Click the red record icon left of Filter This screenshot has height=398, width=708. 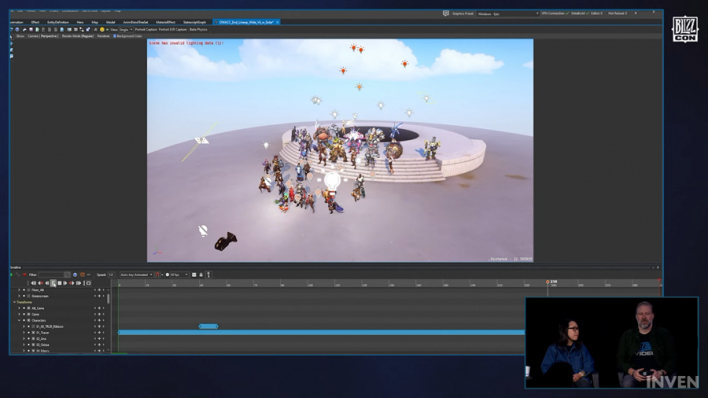(25, 275)
